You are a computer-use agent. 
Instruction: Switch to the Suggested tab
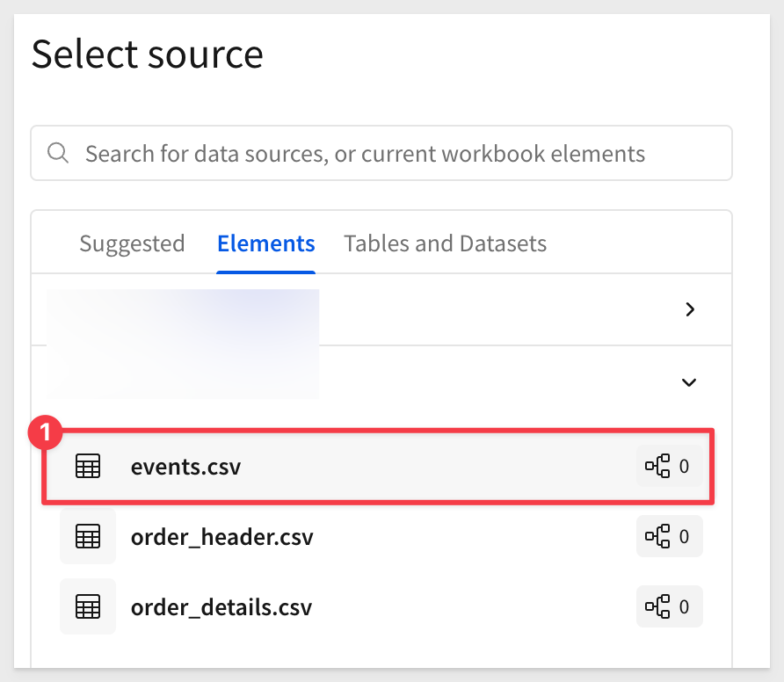(x=132, y=243)
